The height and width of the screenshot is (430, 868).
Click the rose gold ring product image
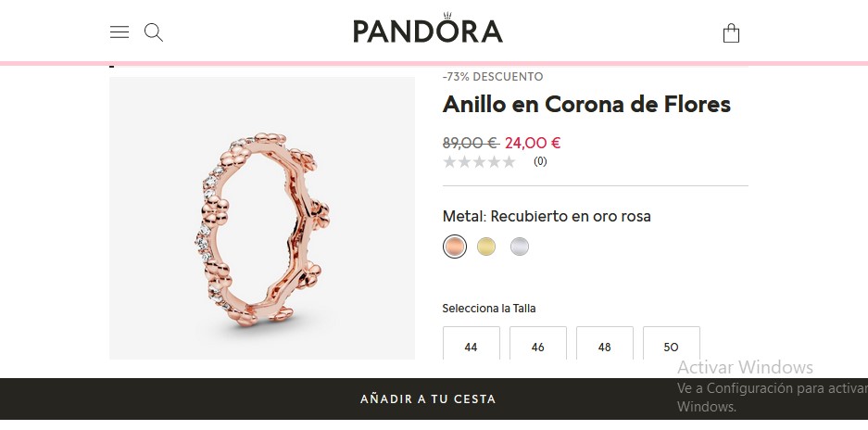pyautogui.click(x=262, y=219)
